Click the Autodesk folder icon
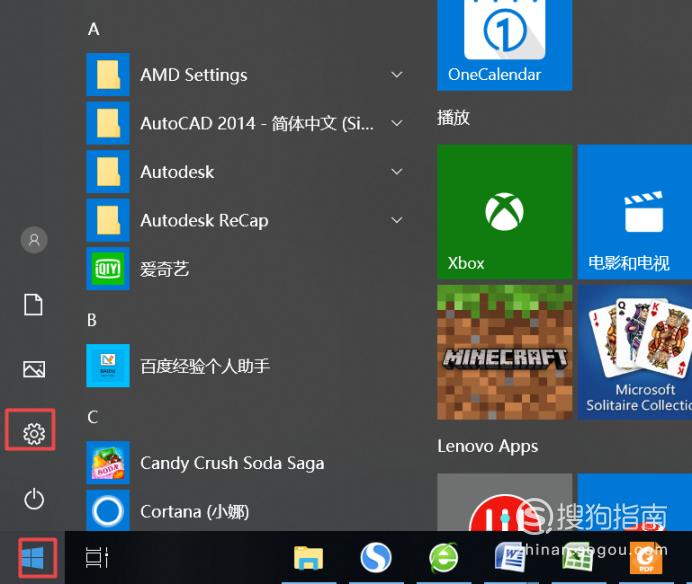This screenshot has width=692, height=584. pyautogui.click(x=108, y=172)
